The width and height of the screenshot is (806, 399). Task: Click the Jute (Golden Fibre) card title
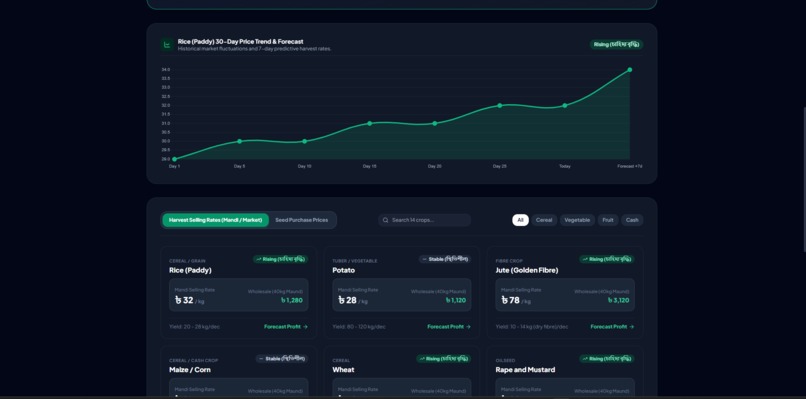click(x=527, y=270)
